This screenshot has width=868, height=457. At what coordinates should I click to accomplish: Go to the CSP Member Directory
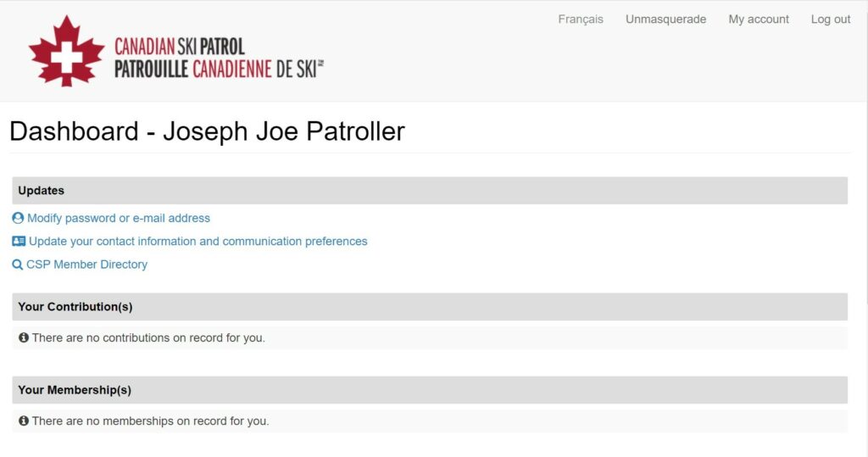86,265
